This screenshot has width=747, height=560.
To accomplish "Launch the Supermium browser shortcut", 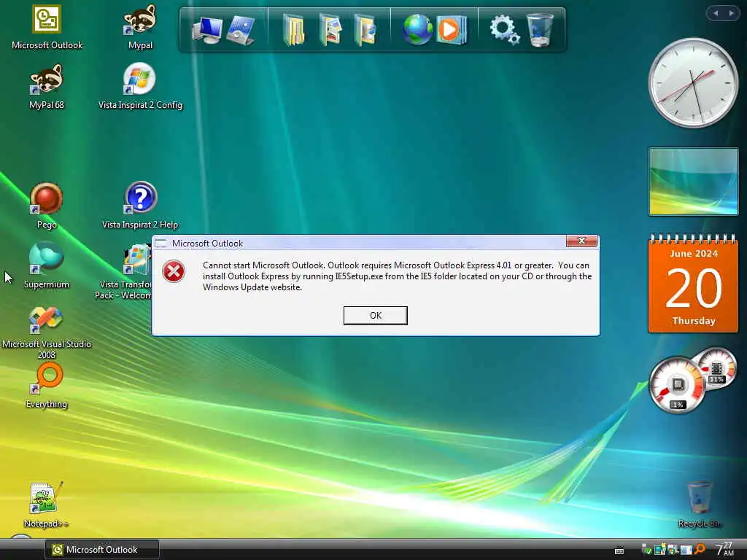I will click(46, 265).
